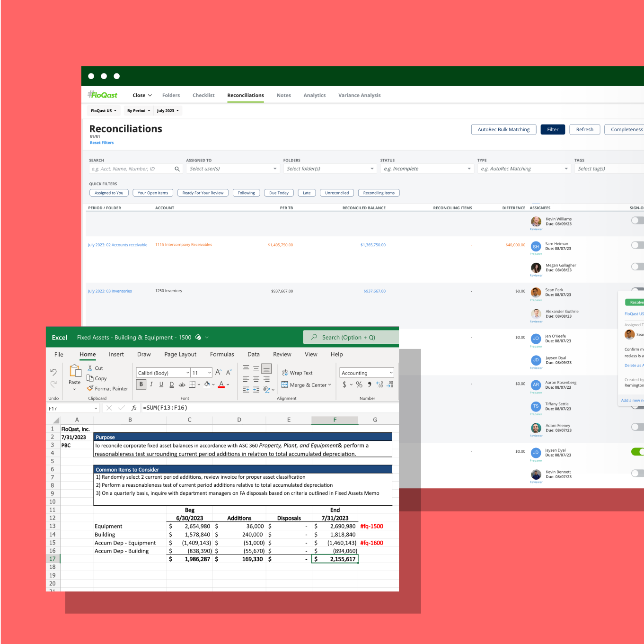
Task: Click the search magnifier in FloQast search field
Action: [x=177, y=169]
